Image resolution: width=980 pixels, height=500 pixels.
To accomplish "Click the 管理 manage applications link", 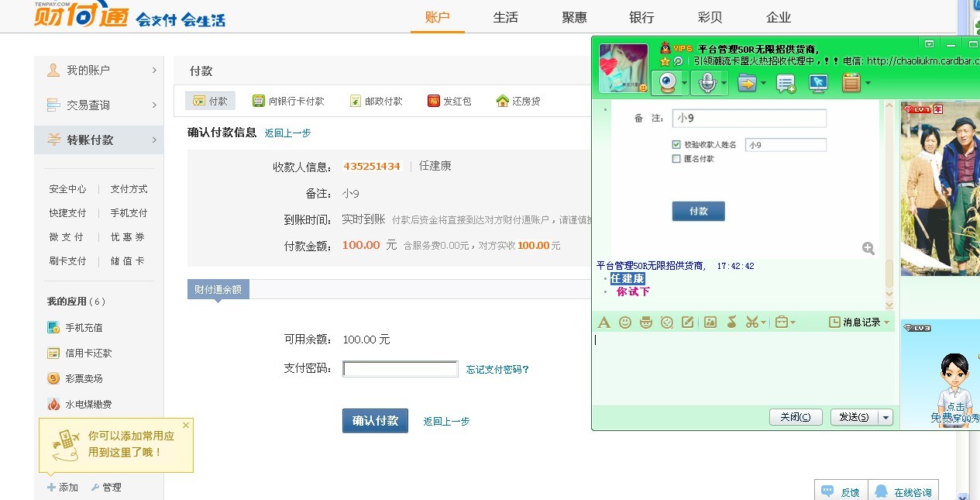I will pyautogui.click(x=106, y=487).
